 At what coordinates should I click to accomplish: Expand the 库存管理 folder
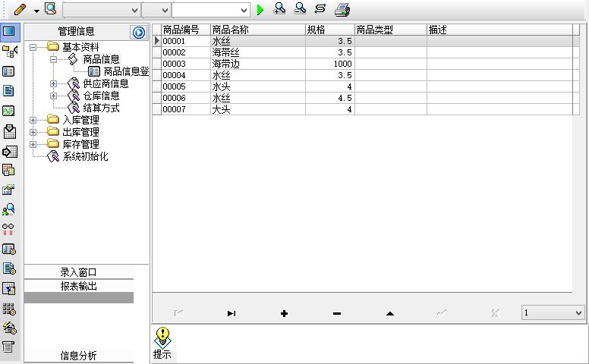(x=33, y=144)
